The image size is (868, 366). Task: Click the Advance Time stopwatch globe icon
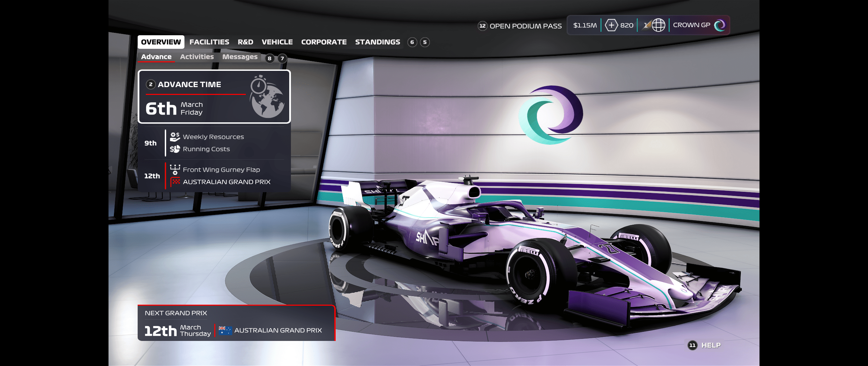267,97
